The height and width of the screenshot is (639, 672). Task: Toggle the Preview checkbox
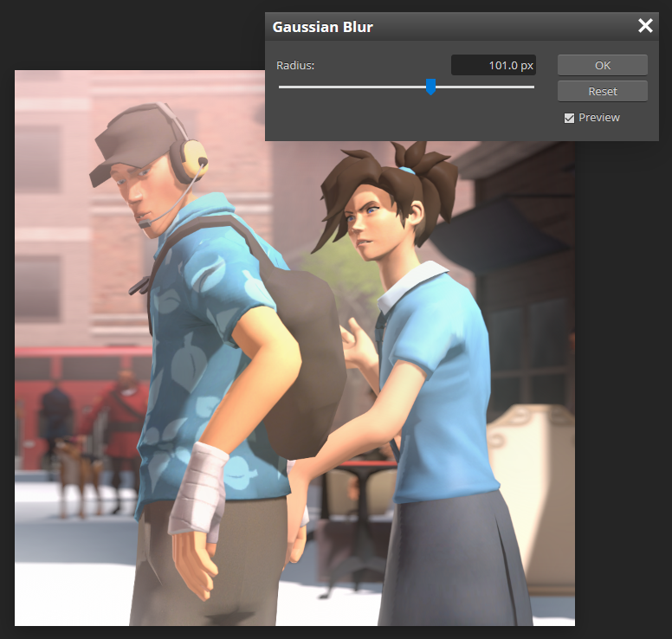(x=569, y=118)
